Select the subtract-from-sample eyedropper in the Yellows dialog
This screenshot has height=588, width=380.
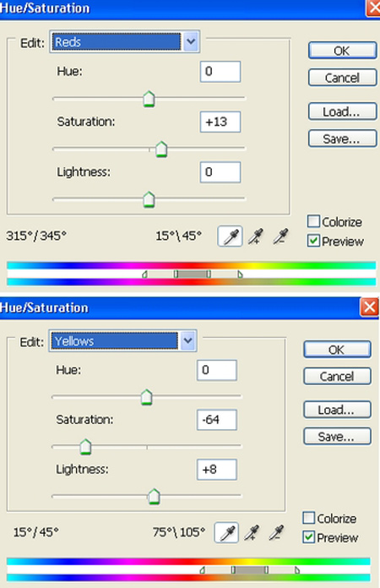pos(277,532)
